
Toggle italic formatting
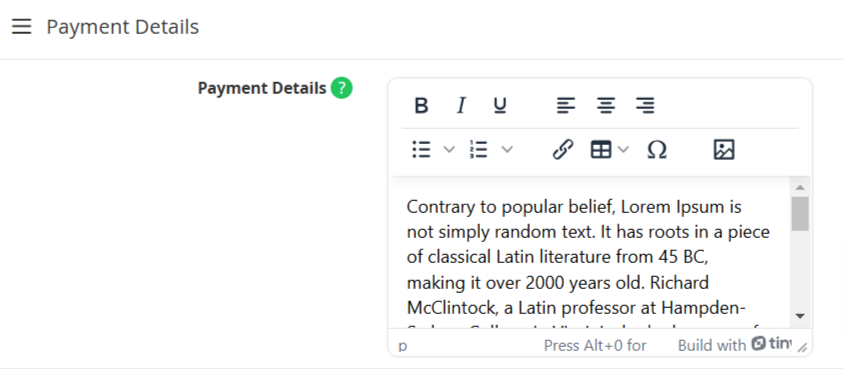[x=461, y=105]
